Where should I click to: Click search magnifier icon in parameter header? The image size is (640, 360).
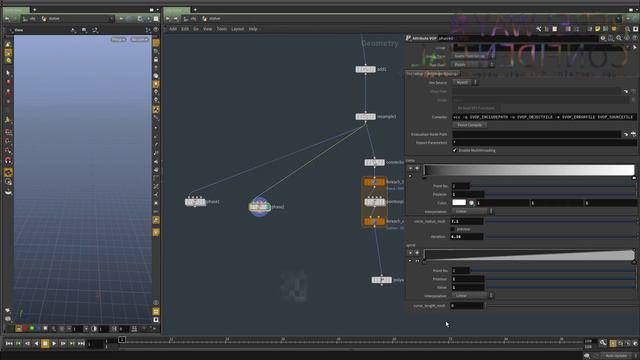click(619, 38)
